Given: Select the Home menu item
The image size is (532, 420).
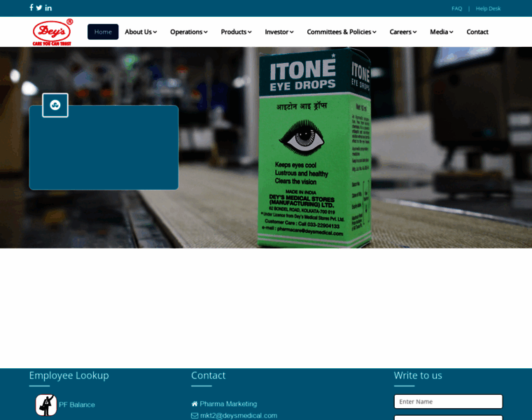Looking at the screenshot, I should (103, 31).
